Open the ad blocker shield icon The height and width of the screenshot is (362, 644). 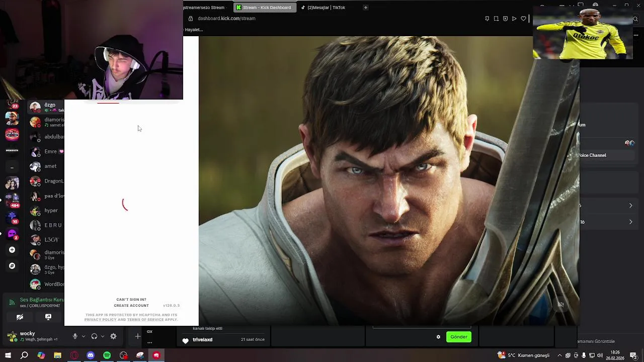505,19
